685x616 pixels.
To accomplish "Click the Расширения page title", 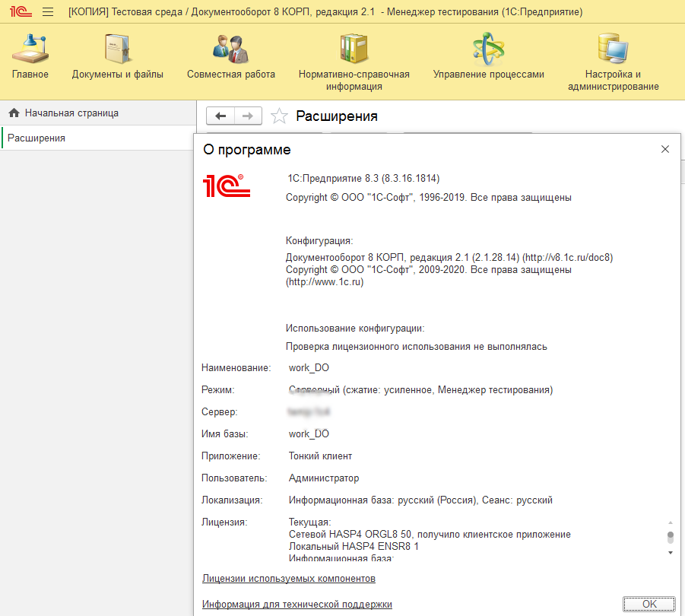I will [337, 116].
